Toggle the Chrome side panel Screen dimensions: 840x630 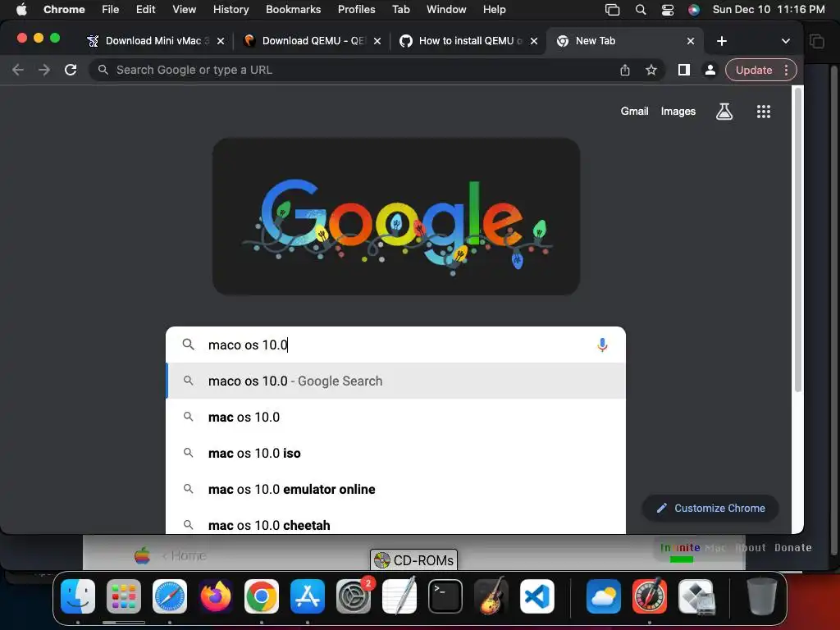click(683, 70)
